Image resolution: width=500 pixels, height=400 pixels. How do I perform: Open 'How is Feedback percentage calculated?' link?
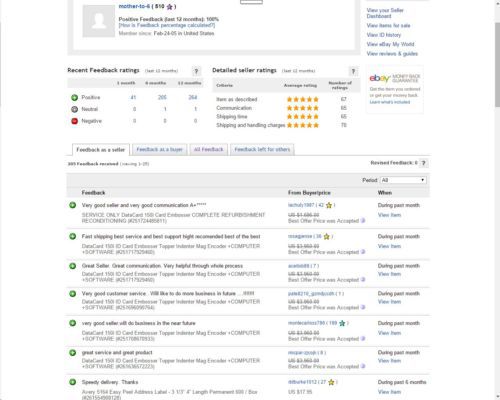pos(167,25)
